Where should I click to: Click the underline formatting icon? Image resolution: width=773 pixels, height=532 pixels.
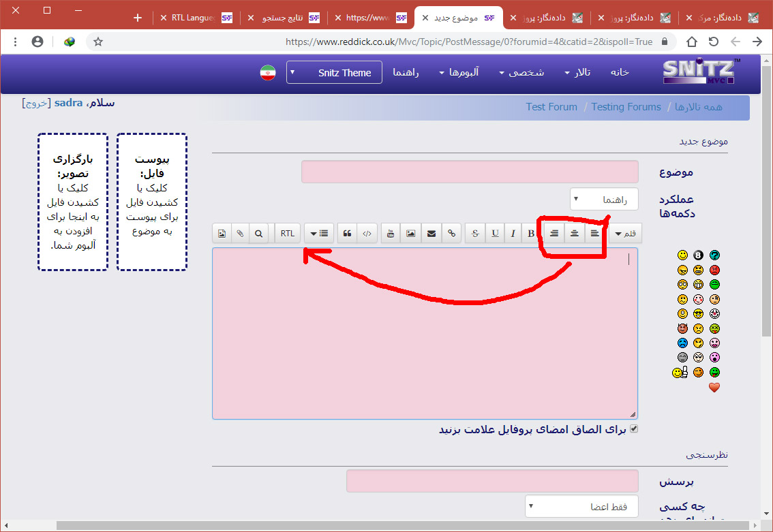(x=495, y=234)
